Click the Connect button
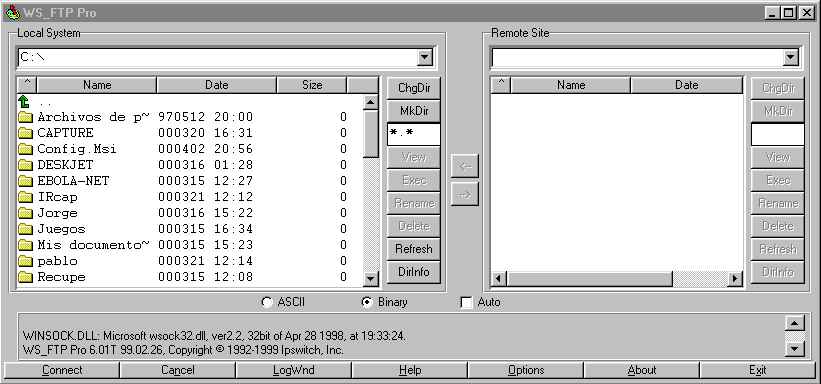This screenshot has width=821, height=384. [62, 370]
